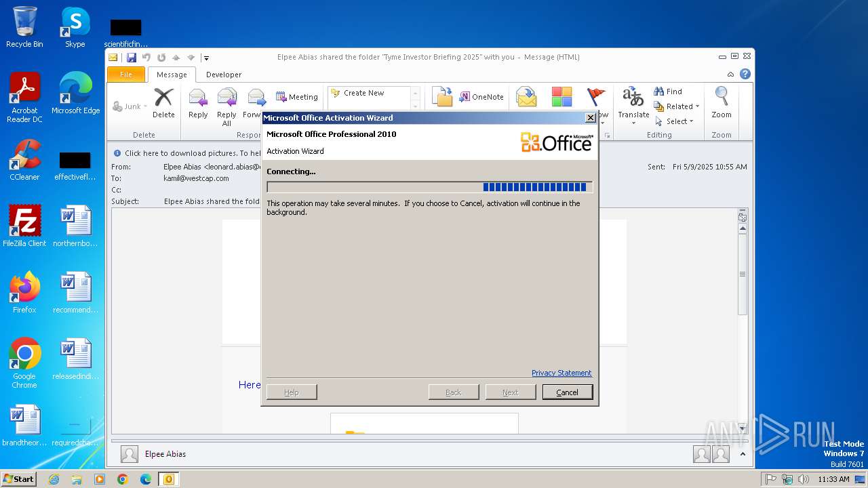Open the Move to folder icon
Screen dimensions: 868x488
tap(442, 97)
